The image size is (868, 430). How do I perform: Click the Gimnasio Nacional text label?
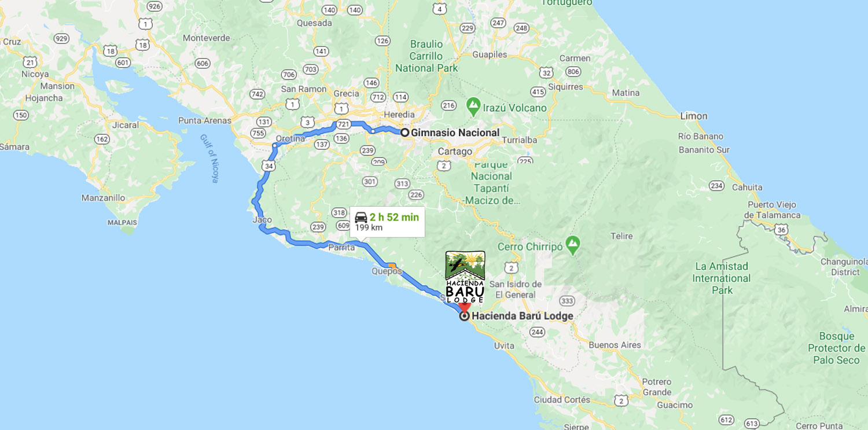[455, 133]
